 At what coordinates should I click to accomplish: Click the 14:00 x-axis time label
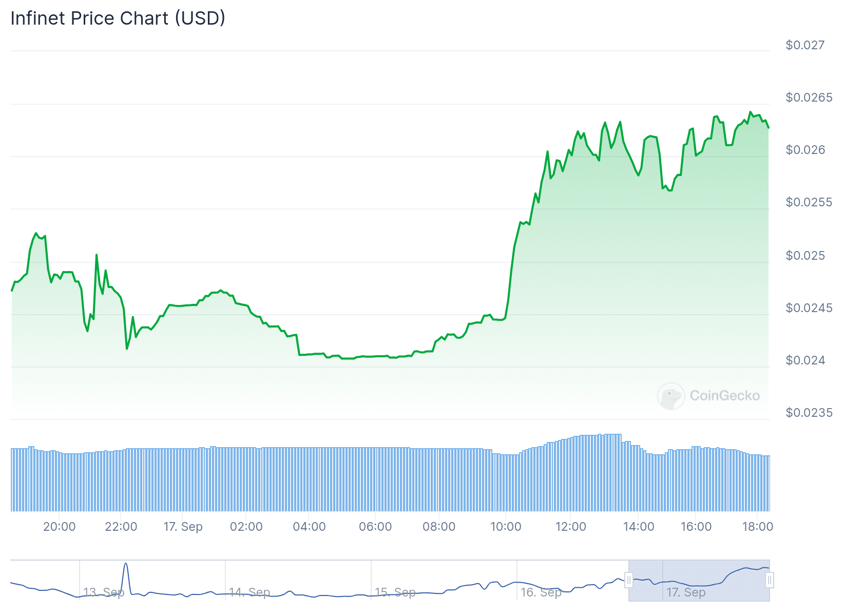[x=639, y=527]
